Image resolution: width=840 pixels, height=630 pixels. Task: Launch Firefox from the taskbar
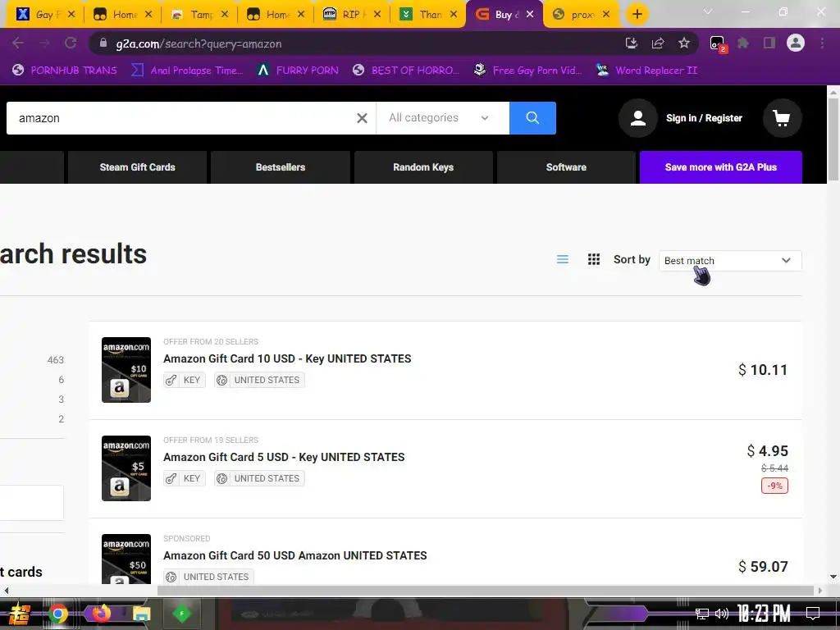100,614
